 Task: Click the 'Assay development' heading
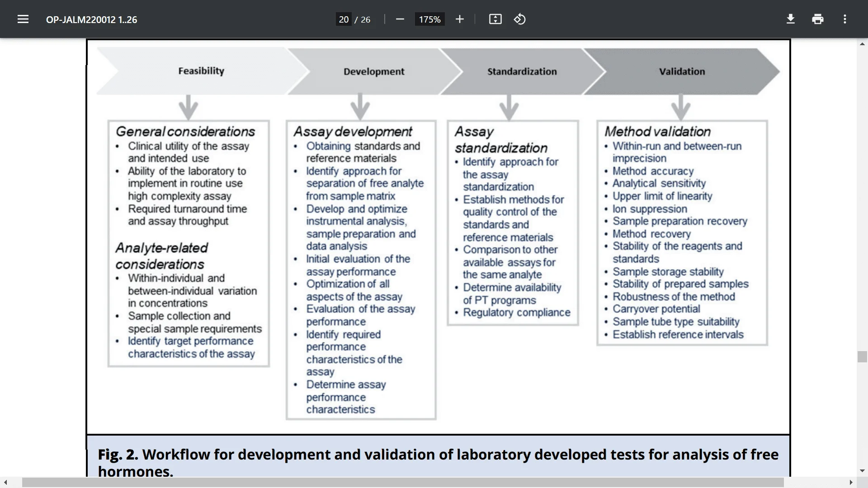[353, 131]
